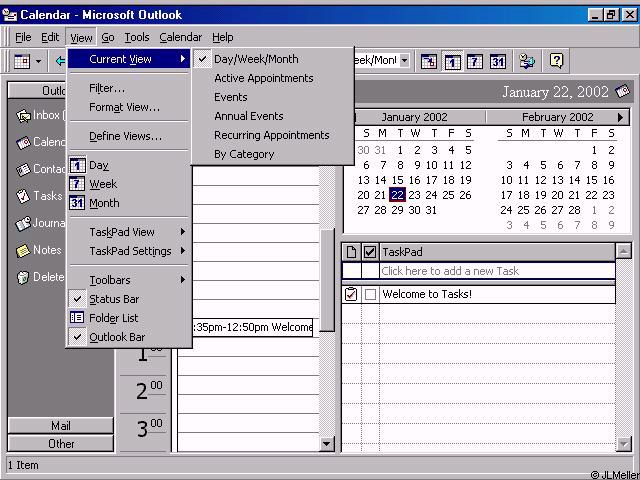
Task: Open the File menu
Action: pyautogui.click(x=23, y=37)
